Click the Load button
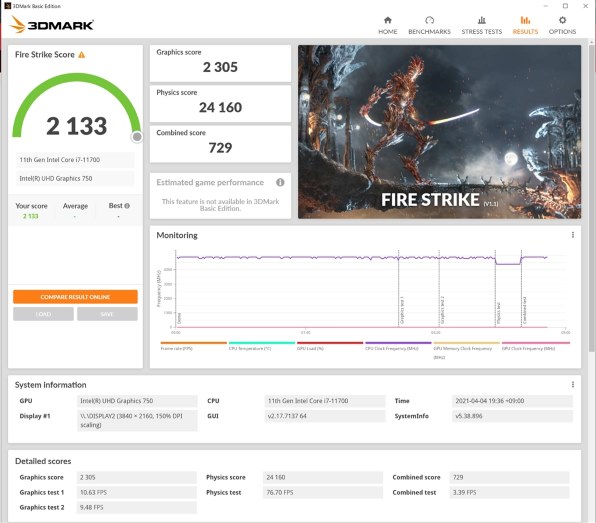Viewport: 596px width, 523px height. click(x=43, y=314)
